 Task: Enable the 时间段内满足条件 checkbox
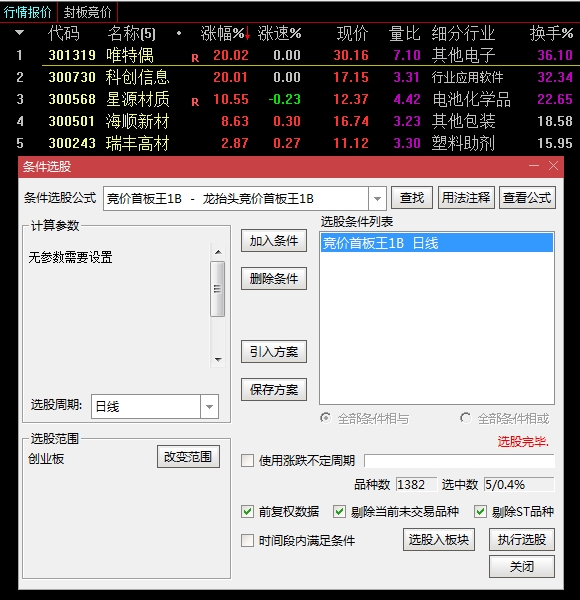(248, 541)
